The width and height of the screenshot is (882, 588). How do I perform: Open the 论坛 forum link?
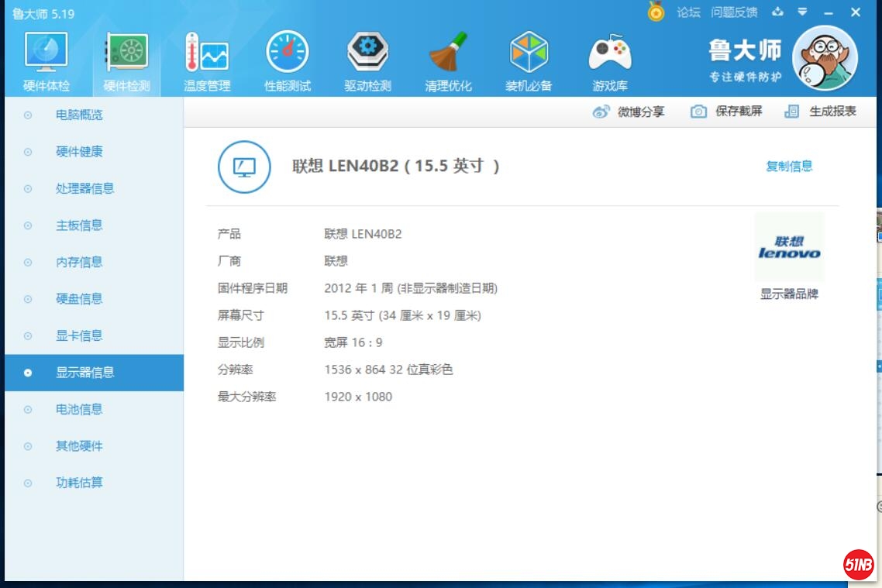tap(688, 12)
